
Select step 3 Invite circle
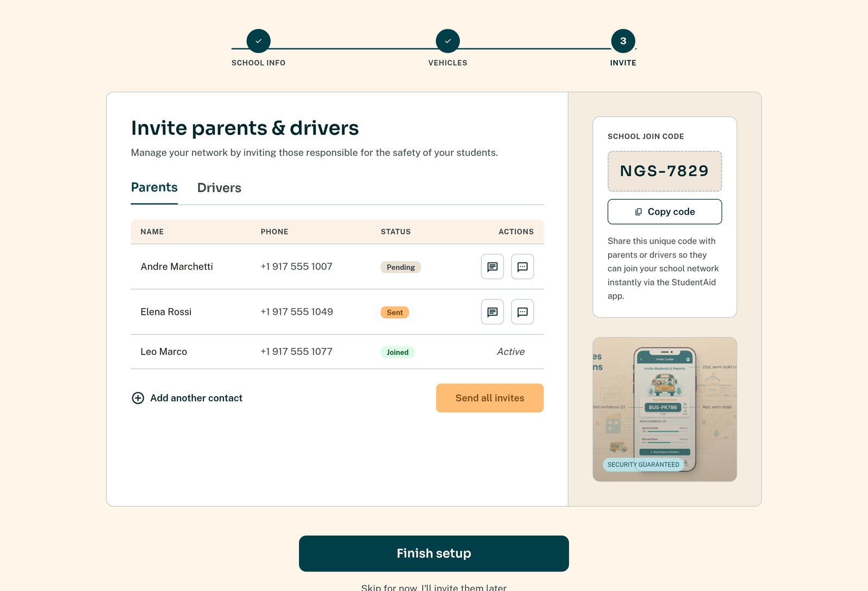623,41
